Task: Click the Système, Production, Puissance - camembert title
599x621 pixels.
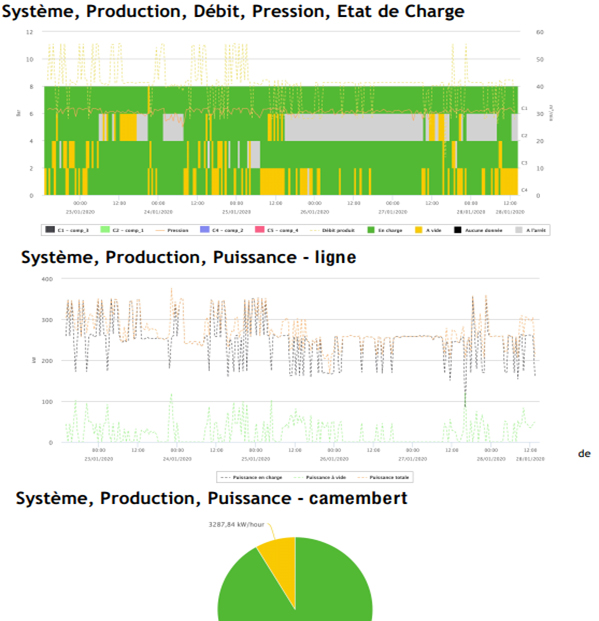Action: tap(212, 498)
